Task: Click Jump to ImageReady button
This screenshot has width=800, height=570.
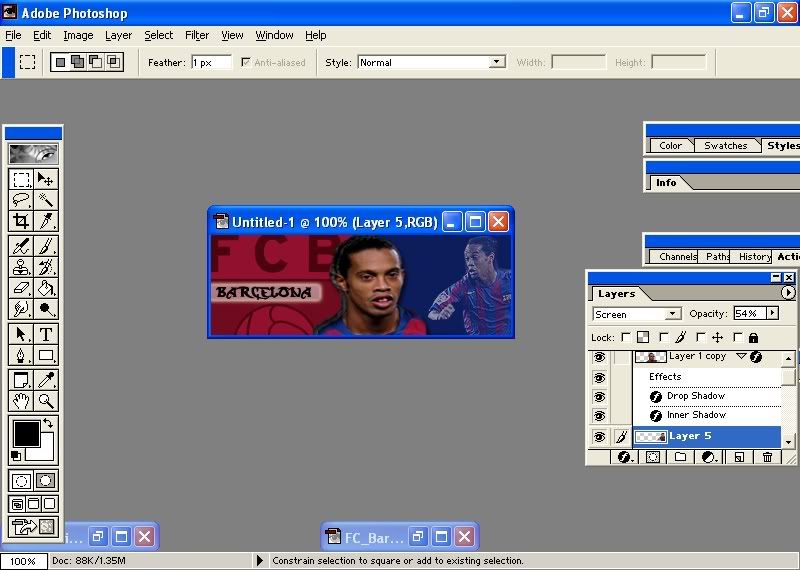Action: point(34,527)
